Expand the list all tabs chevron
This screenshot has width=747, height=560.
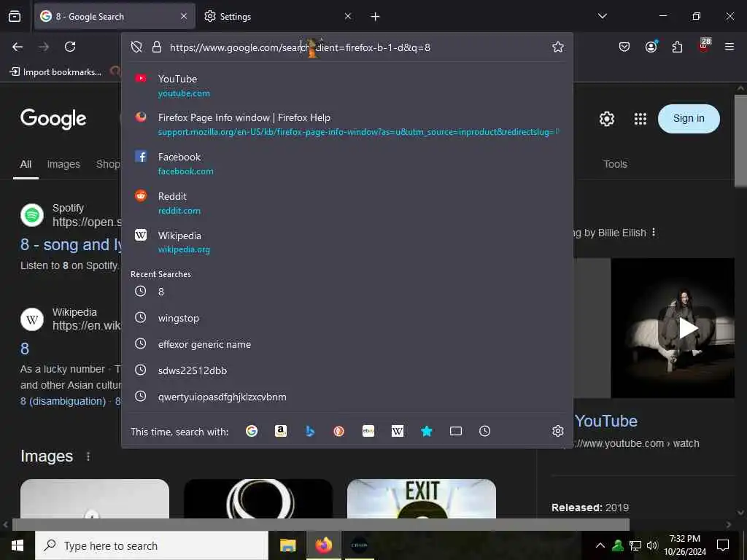(603, 16)
